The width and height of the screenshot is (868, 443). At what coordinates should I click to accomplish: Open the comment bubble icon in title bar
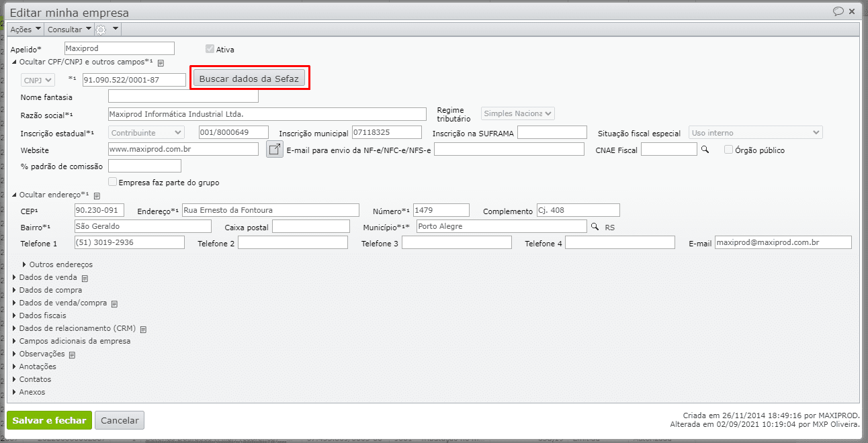point(838,11)
